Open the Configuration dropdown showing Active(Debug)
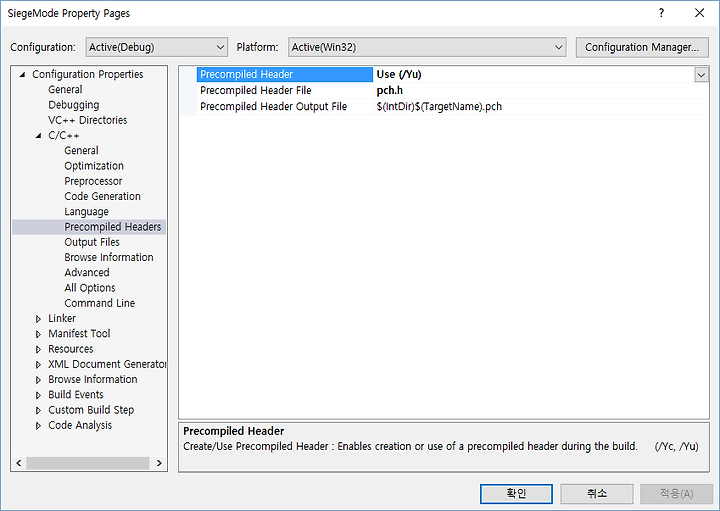 [x=157, y=47]
